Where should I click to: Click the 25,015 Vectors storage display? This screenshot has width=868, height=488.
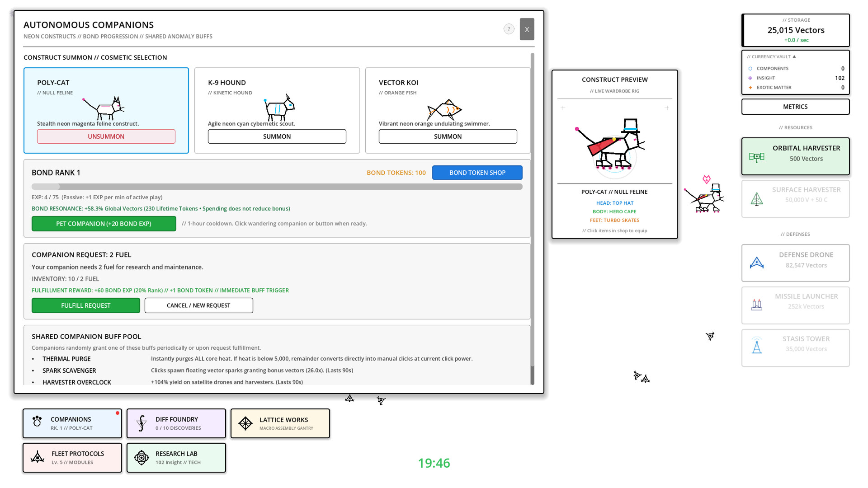(796, 30)
